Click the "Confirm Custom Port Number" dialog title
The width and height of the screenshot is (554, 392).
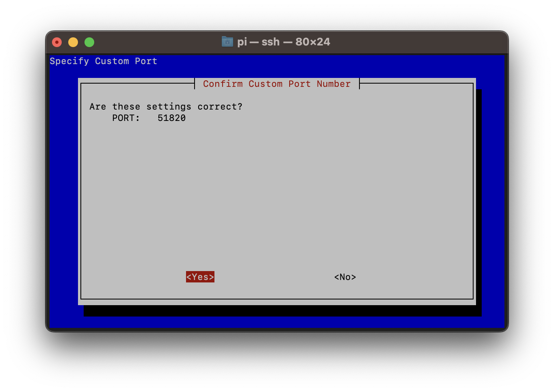click(x=277, y=84)
